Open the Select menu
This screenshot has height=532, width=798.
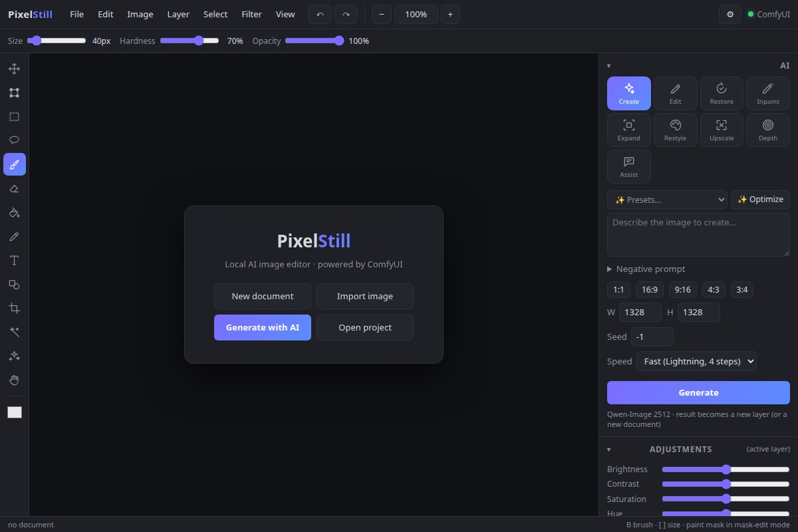coord(215,14)
